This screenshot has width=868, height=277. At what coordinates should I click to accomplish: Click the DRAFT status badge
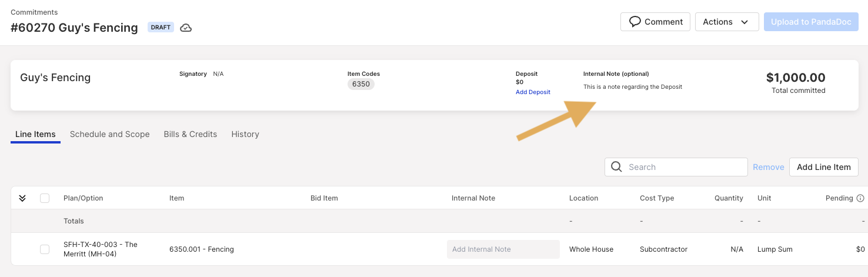tap(161, 28)
